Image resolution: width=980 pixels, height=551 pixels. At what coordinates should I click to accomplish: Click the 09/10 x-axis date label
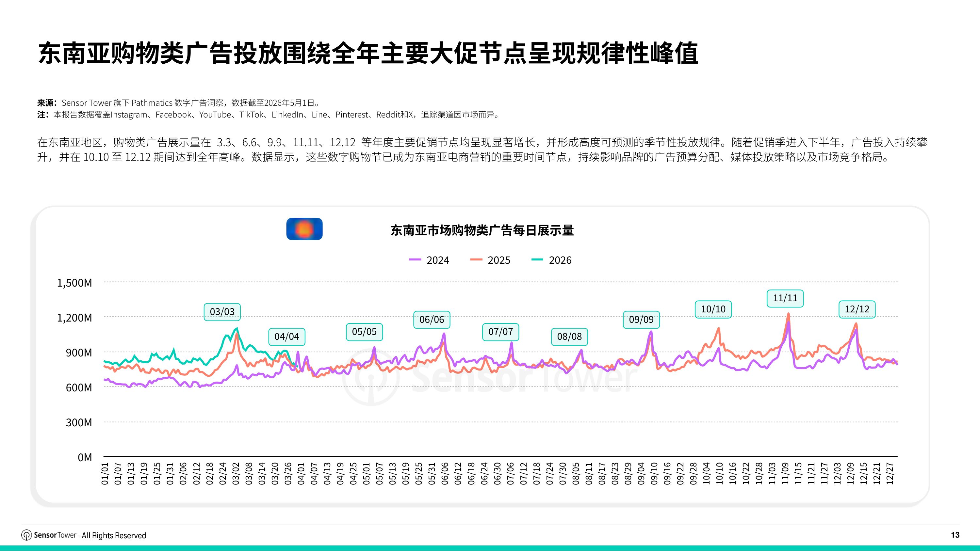654,473
